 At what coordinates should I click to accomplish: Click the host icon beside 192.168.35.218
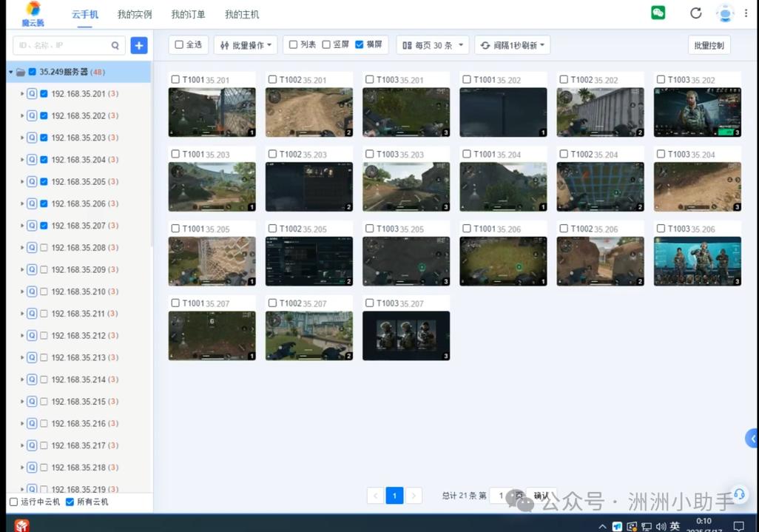pos(32,467)
